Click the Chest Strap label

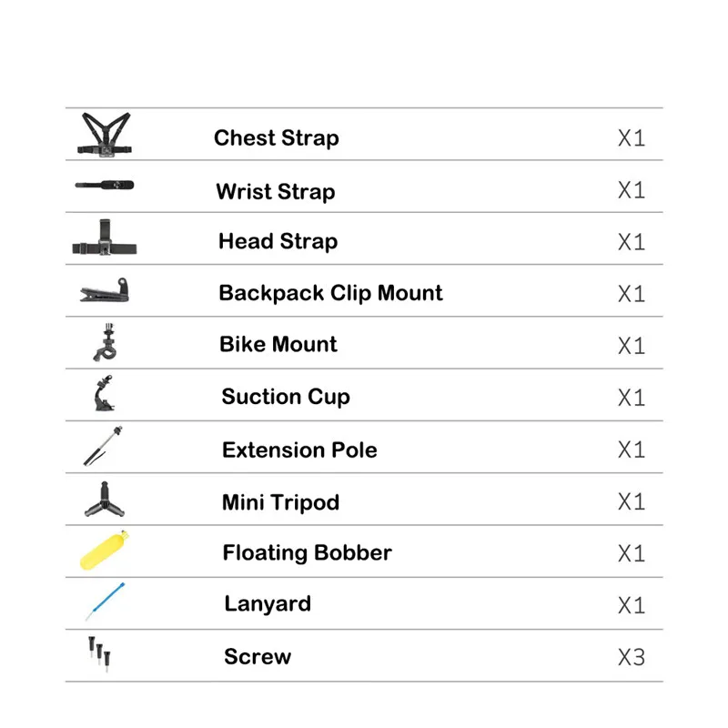coord(277,138)
